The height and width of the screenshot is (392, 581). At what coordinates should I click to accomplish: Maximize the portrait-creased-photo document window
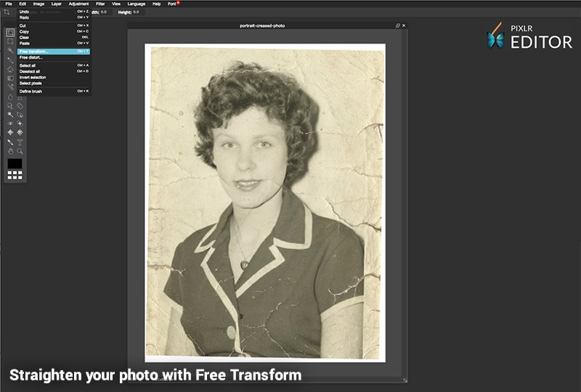(x=397, y=25)
